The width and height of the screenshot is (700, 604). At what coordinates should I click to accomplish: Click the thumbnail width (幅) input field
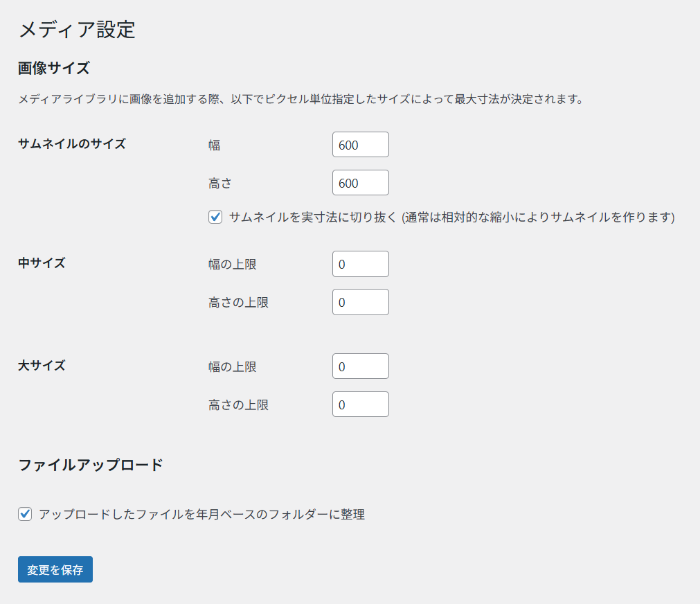360,145
